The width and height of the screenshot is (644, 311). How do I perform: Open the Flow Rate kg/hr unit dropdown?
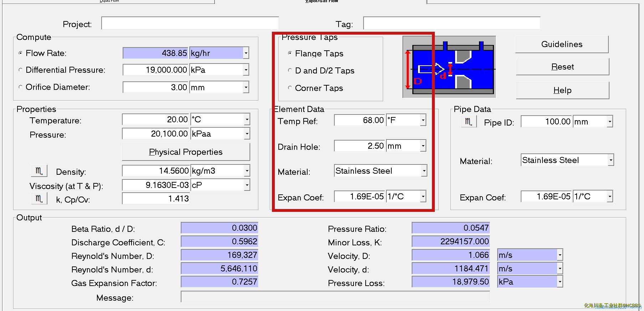pyautogui.click(x=246, y=53)
